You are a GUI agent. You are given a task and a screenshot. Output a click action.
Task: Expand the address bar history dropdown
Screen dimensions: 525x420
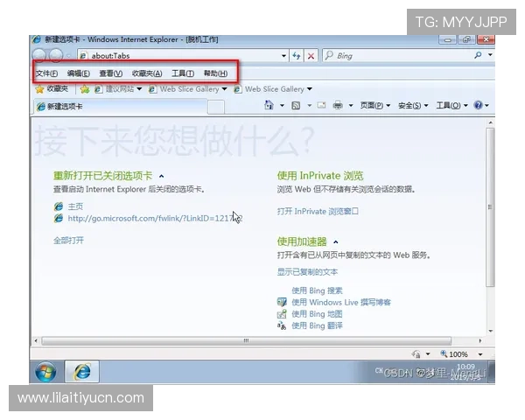click(283, 56)
